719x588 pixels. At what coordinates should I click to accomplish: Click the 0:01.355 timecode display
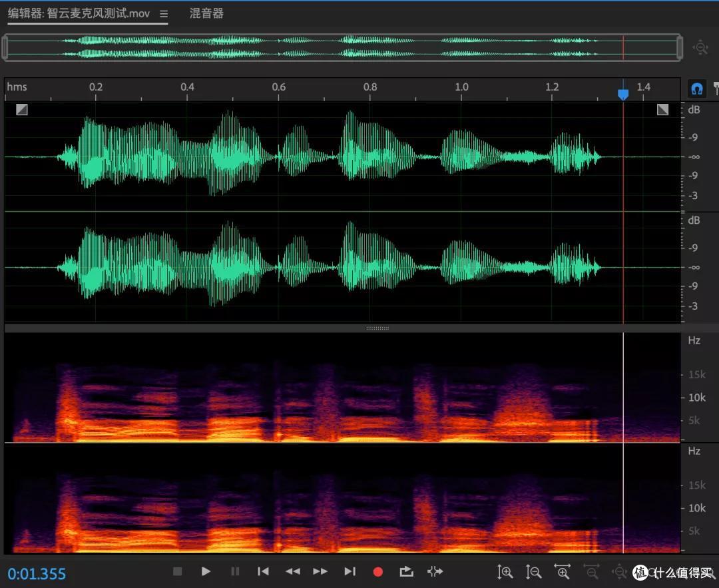[x=37, y=574]
